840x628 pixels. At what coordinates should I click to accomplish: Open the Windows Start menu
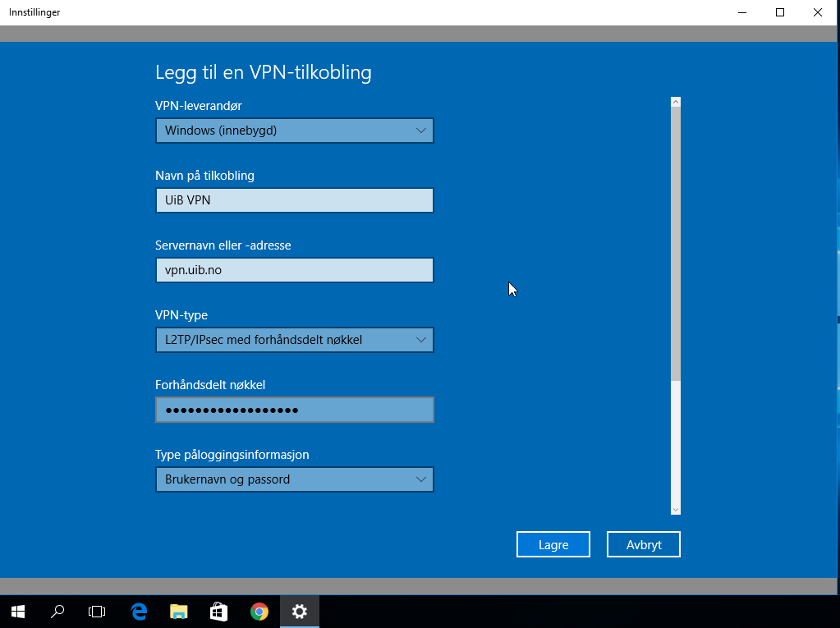coord(18,611)
